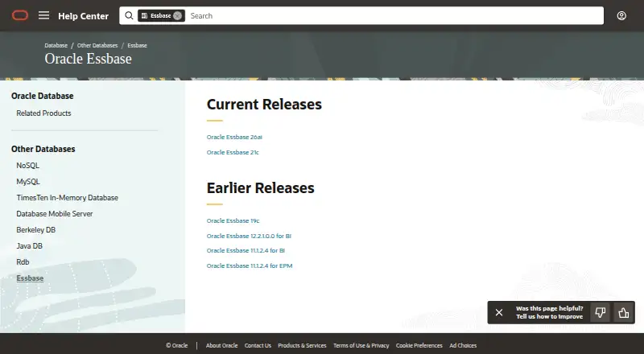This screenshot has height=354, width=644.
Task: Click the Oracle Essbase page title
Action: (x=89, y=59)
